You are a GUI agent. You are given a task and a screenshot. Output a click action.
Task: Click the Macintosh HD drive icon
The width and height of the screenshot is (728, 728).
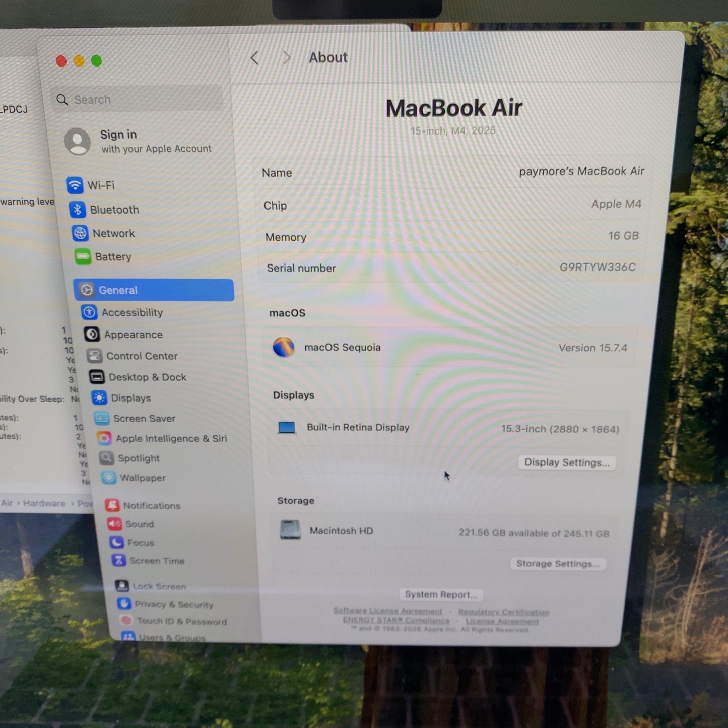pyautogui.click(x=290, y=530)
